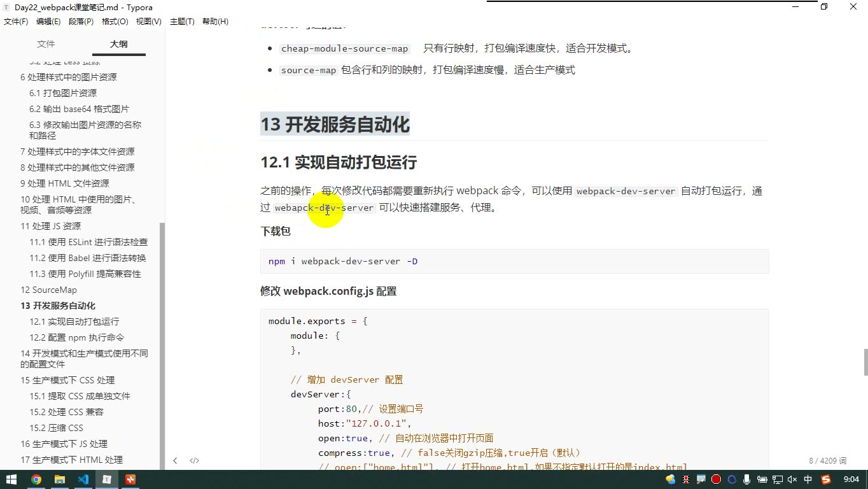Click the film-strip recorder tray icon
This screenshot has height=489, width=868.
pyautogui.click(x=685, y=479)
